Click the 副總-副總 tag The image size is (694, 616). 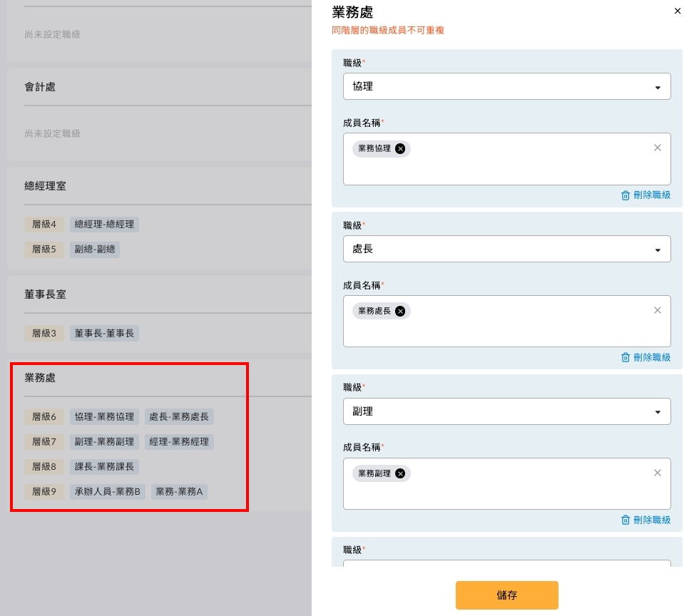95,249
